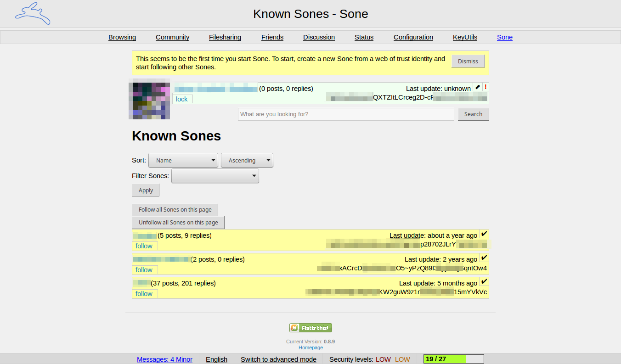This screenshot has width=621, height=364.
Task: Click checkmark icon in the 5 posts row
Action: pos(484,234)
